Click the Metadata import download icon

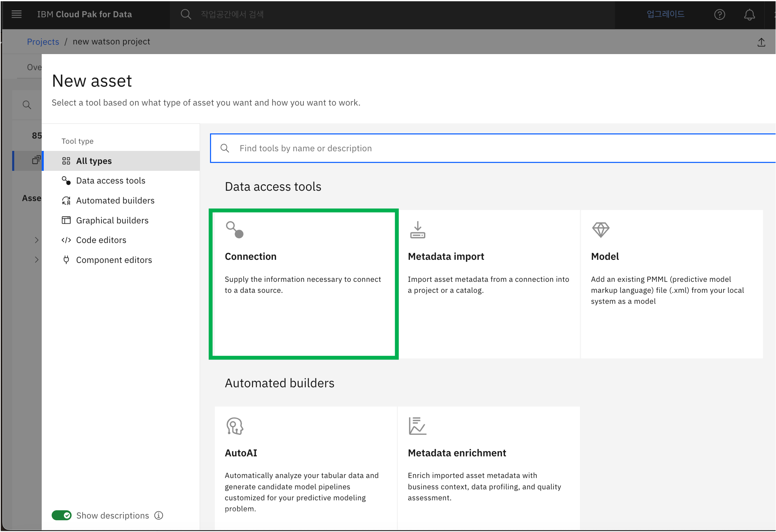(417, 230)
